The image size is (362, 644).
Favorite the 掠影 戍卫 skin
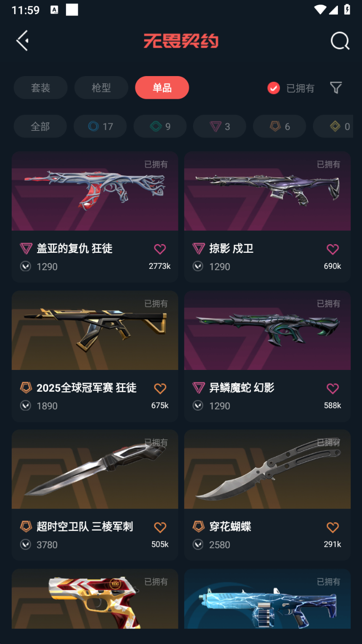click(x=333, y=249)
